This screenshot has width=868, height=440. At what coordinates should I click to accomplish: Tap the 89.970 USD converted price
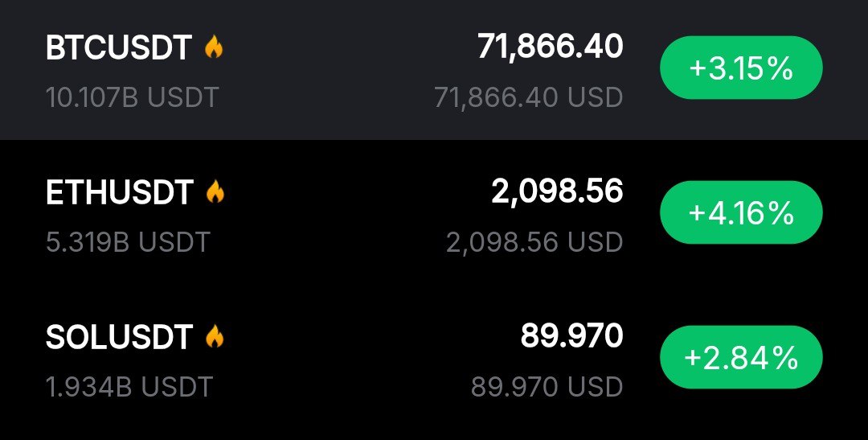(547, 386)
